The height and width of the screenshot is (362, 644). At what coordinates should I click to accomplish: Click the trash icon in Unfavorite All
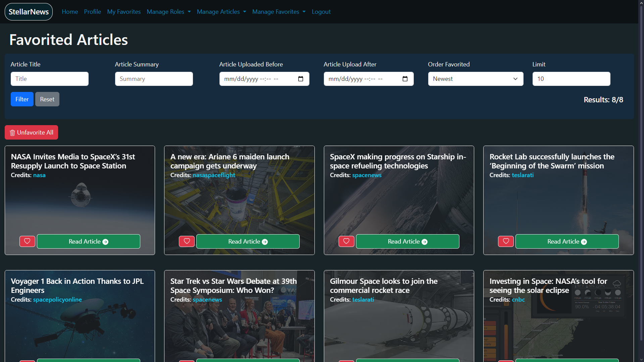pos(12,133)
